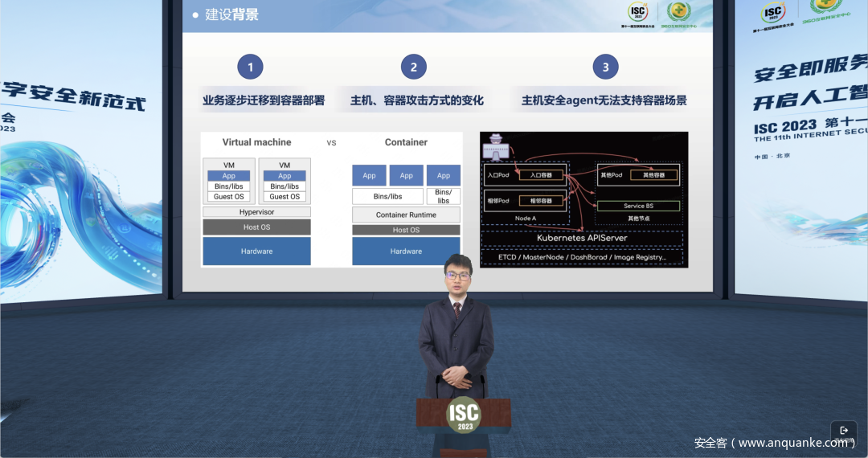Click the Container heading in comparison diagram
This screenshot has height=458, width=868.
pos(406,142)
